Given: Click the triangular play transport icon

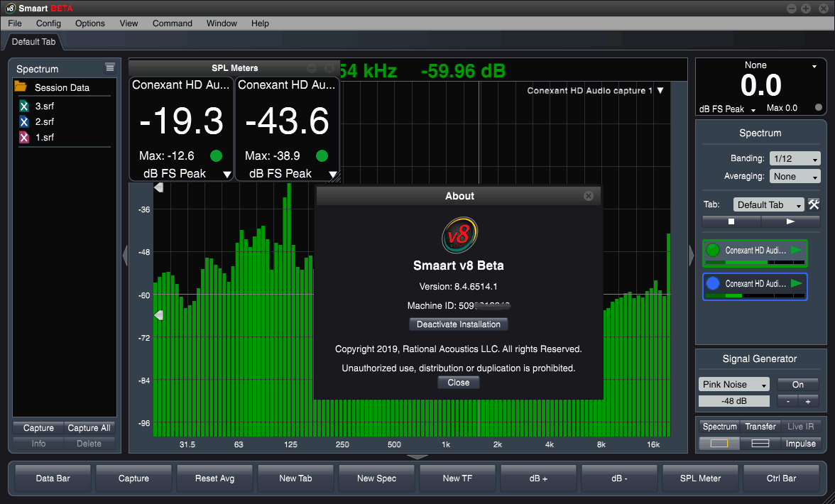Looking at the screenshot, I should point(791,221).
